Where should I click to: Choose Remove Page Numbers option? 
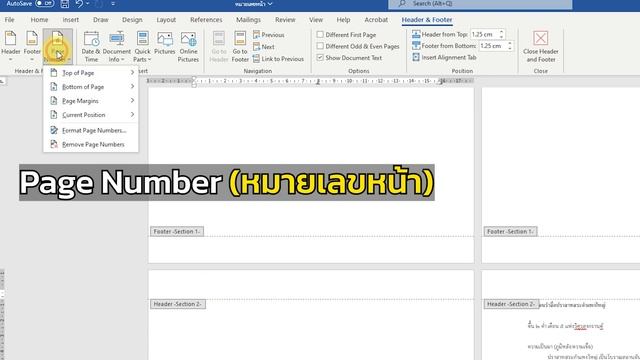[91, 144]
